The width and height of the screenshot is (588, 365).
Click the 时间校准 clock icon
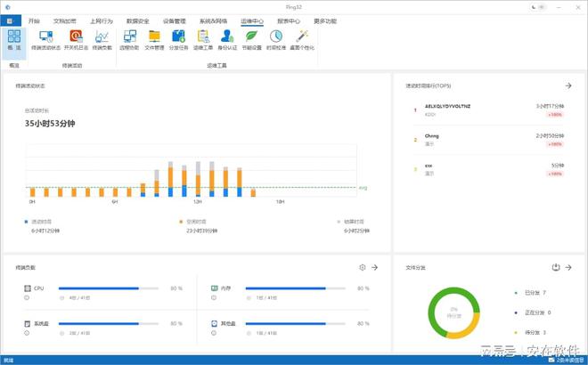point(276,39)
